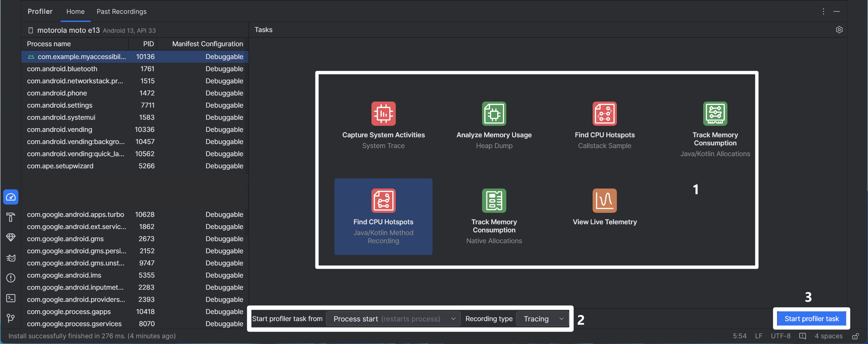Click the read-only lock icon in status bar

pyautogui.click(x=856, y=336)
